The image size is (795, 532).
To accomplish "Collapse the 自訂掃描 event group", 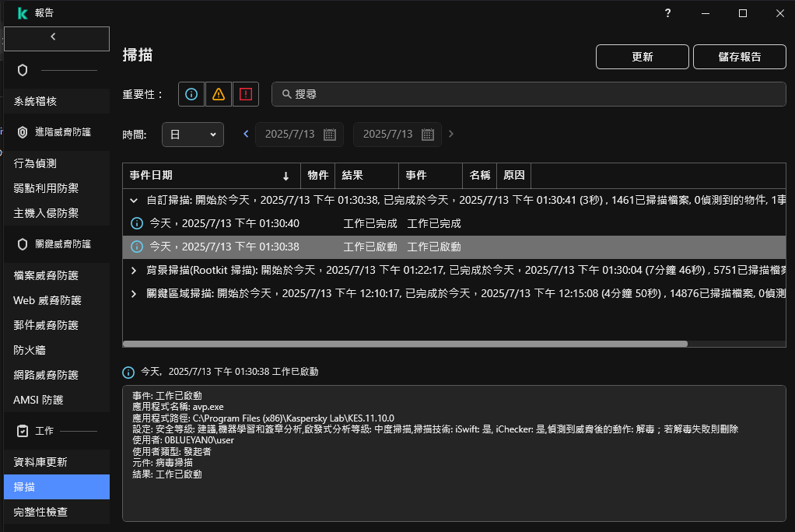I will pos(134,200).
